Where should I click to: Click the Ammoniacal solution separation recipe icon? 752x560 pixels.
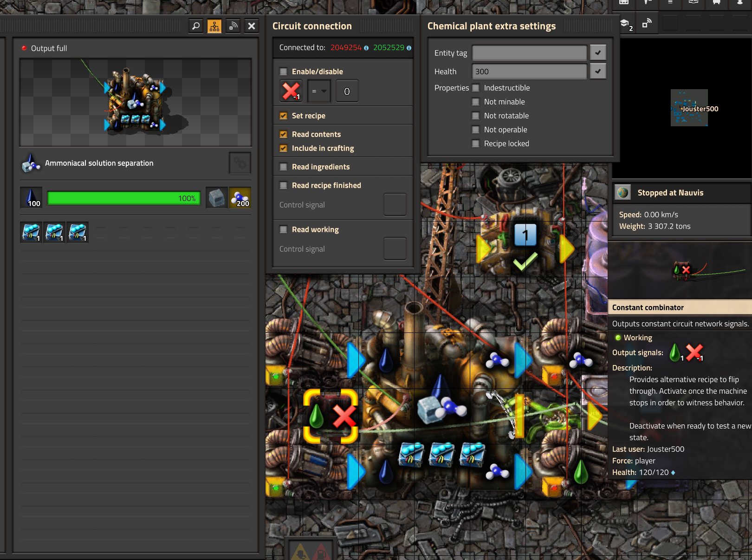pyautogui.click(x=31, y=163)
